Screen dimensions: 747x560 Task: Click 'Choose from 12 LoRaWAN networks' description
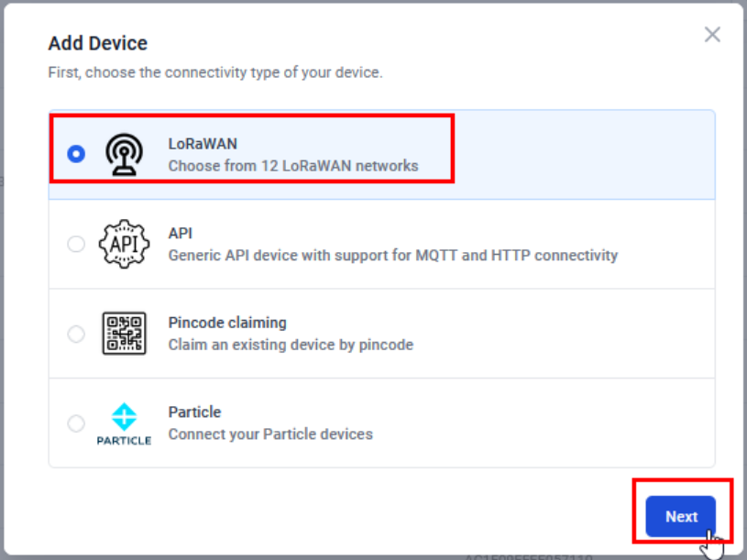293,166
